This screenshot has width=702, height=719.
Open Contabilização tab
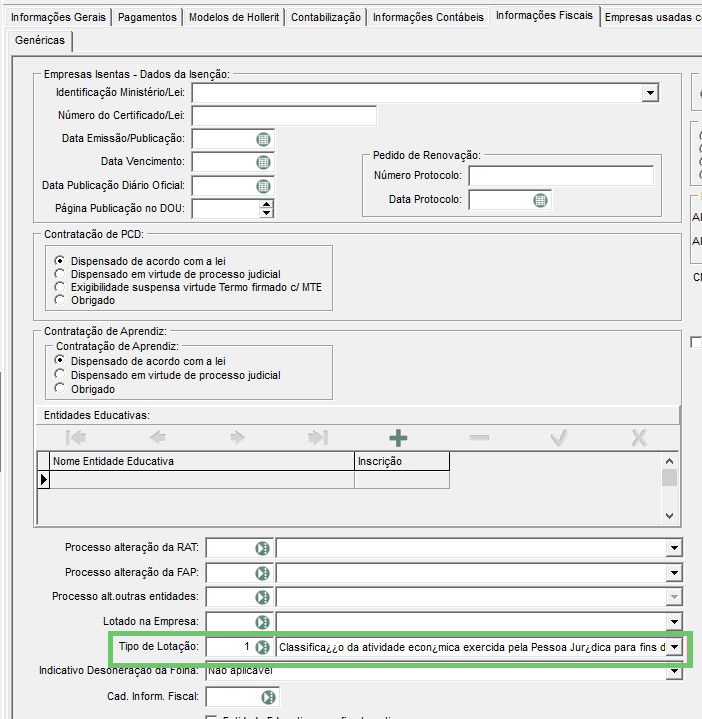point(326,17)
